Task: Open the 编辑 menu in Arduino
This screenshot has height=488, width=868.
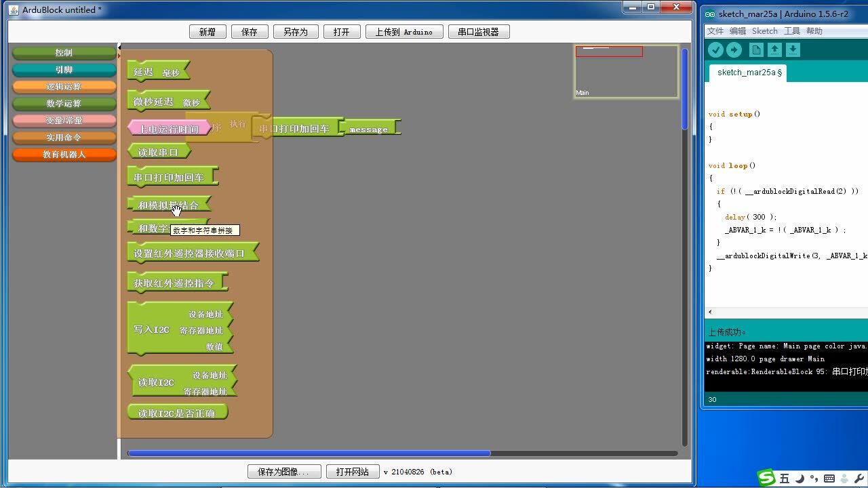Action: (738, 31)
